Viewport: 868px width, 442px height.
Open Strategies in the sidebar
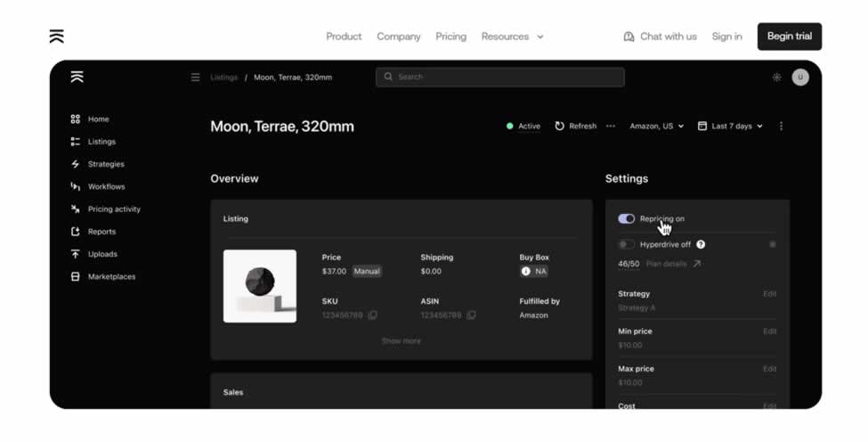coord(105,164)
